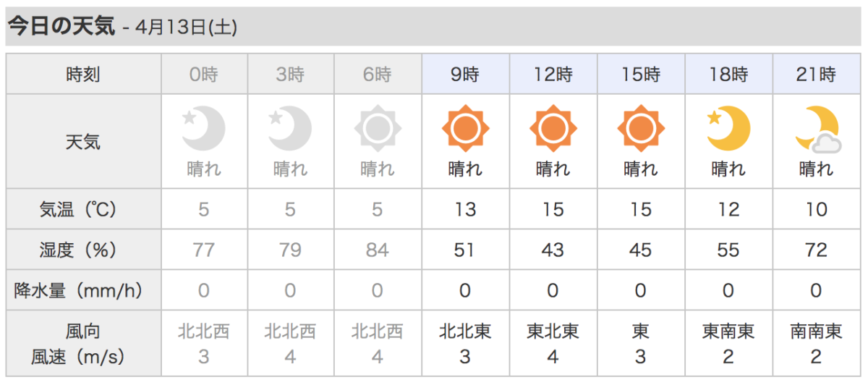Select the orange sun icon at 12時
The image size is (868, 385).
coord(553,130)
